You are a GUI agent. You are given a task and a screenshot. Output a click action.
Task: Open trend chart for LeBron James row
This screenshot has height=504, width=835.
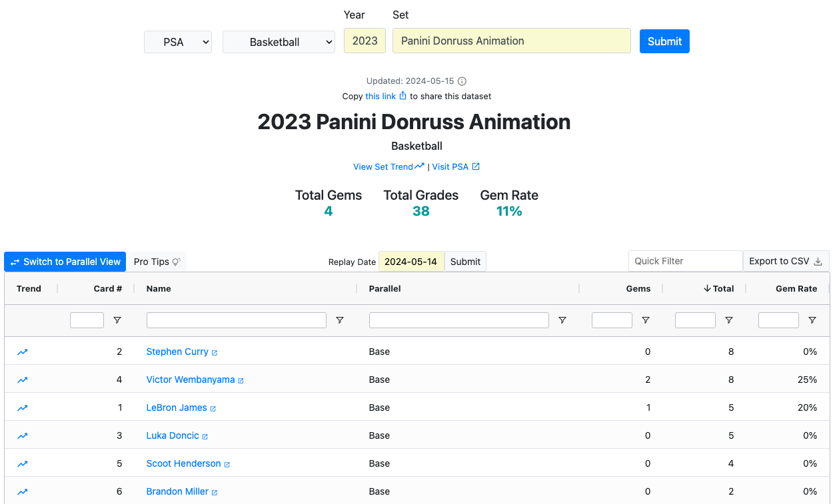coord(22,408)
